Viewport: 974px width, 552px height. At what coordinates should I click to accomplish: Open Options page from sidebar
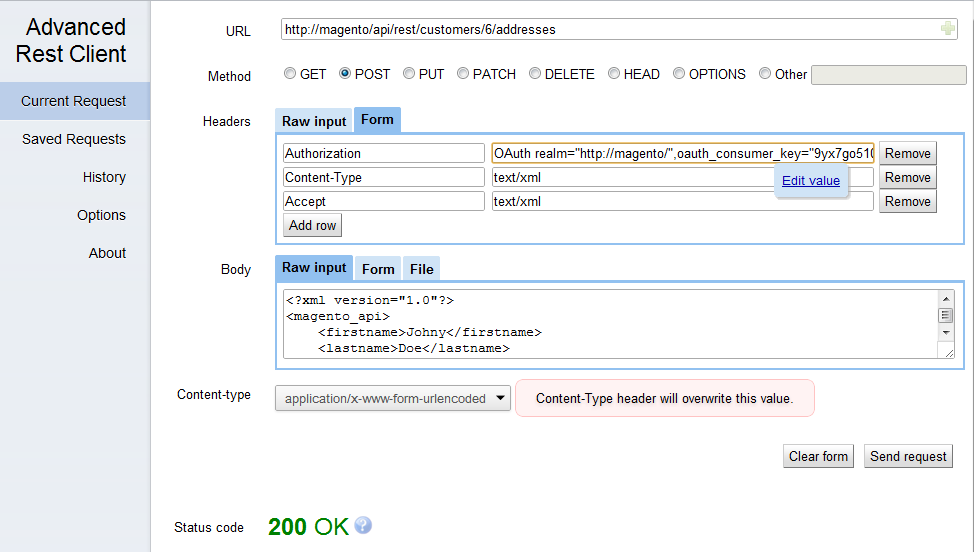101,215
